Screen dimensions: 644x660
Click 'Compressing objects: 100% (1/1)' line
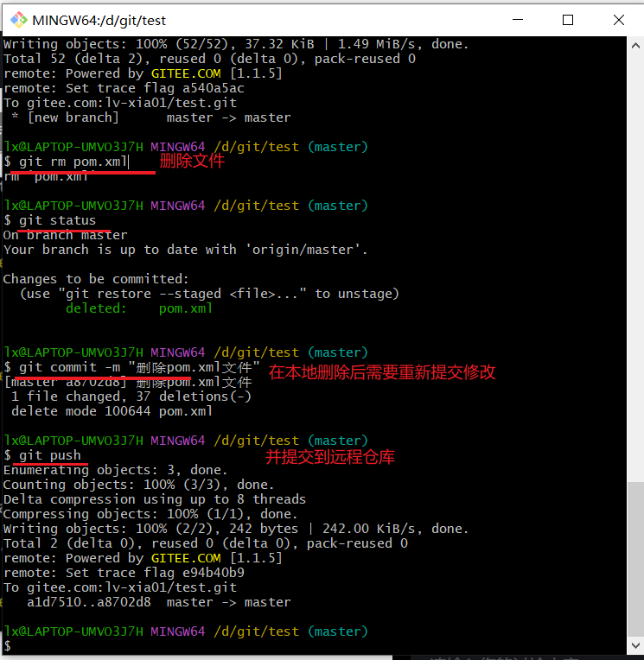click(x=150, y=514)
